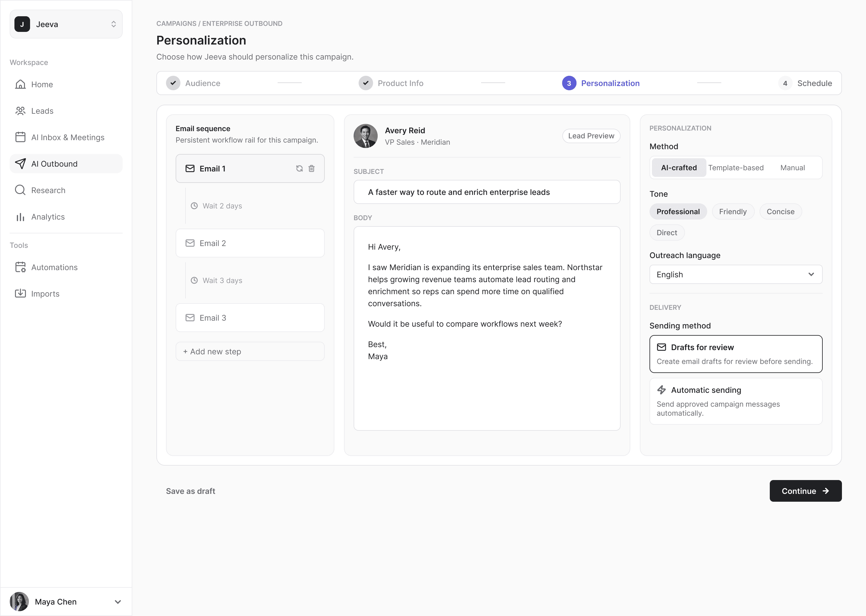Delete Email 1 with the trash icon
866x616 pixels.
point(311,168)
